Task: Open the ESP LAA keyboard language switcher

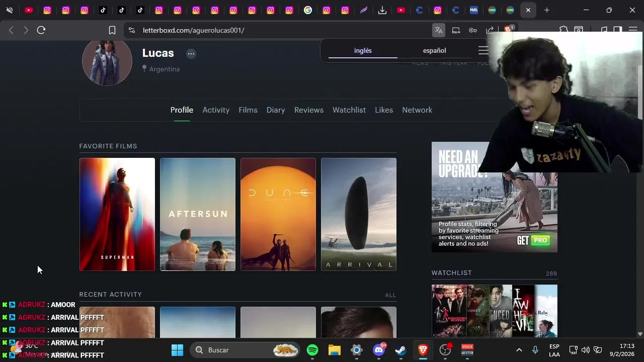Action: click(x=554, y=350)
